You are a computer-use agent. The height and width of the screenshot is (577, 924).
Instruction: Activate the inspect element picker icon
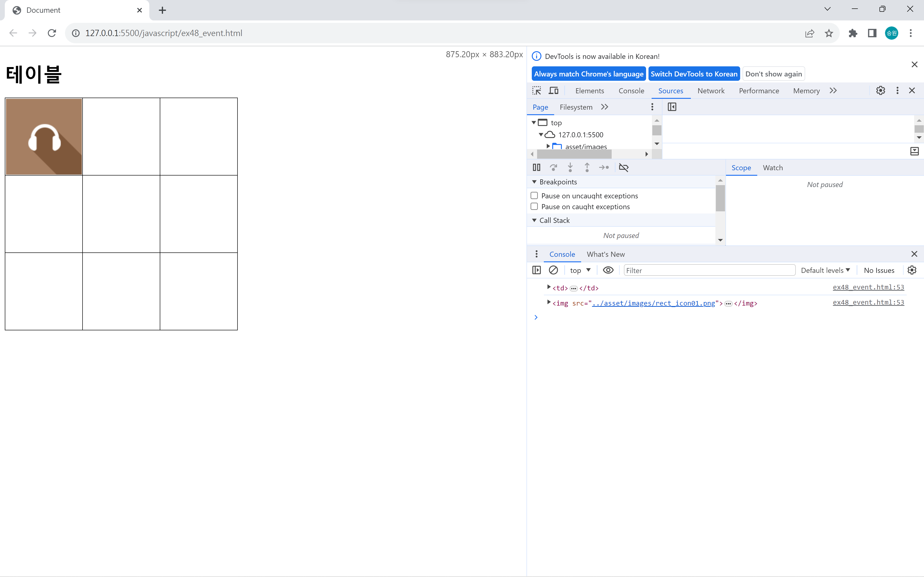tap(536, 90)
